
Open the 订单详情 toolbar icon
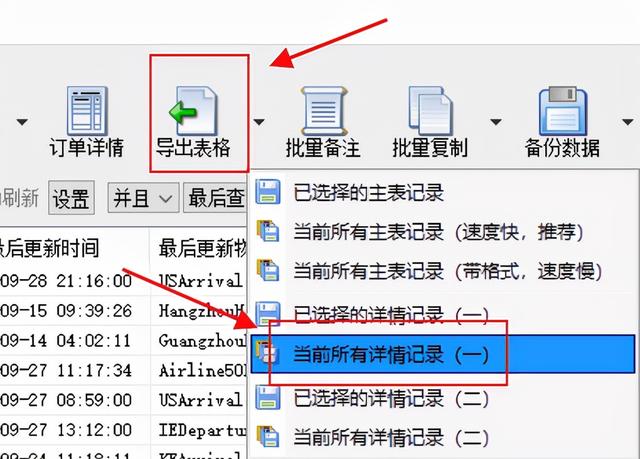click(87, 111)
